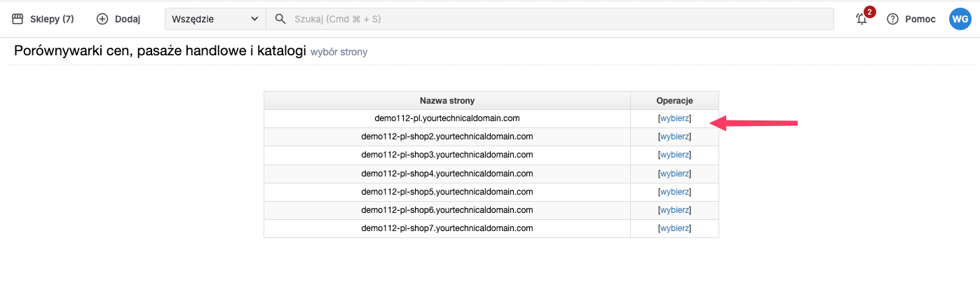Click the demo112-pl-shop4.yourtechnicaldomain.com row name
Viewport: 980px width, 285px height.
[x=447, y=174]
